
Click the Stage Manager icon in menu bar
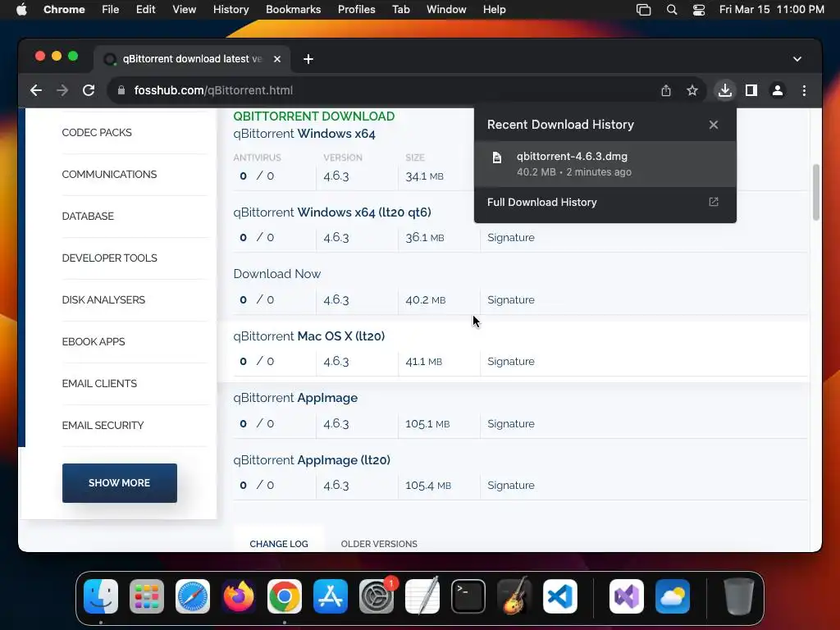(643, 10)
